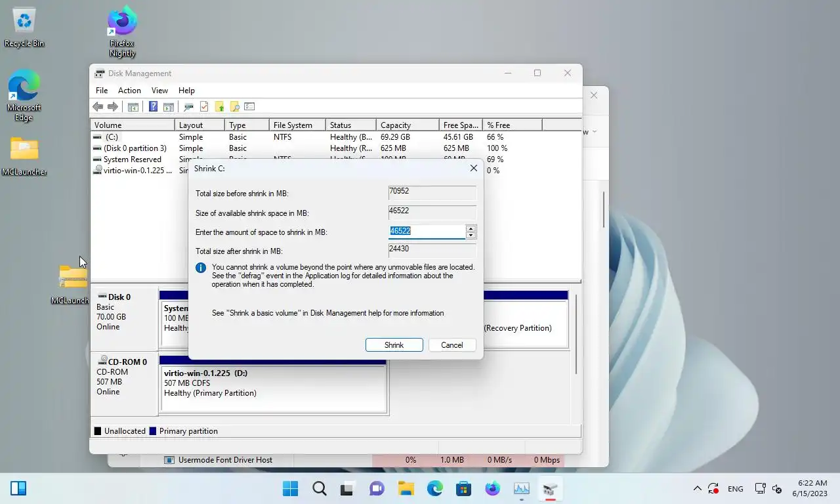The height and width of the screenshot is (504, 840).
Task: Close the Shrink C: dialog
Action: pos(473,169)
